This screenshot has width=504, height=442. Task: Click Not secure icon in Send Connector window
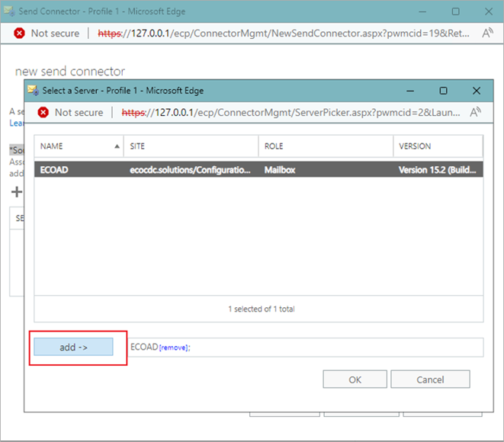[20, 33]
